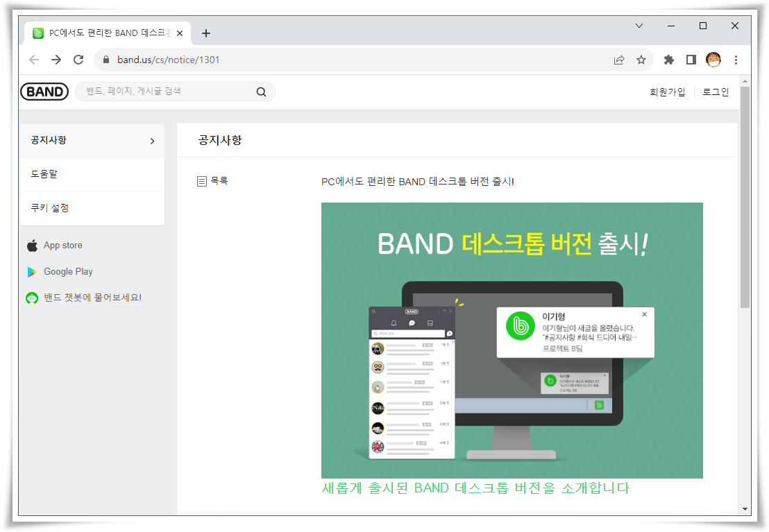The width and height of the screenshot is (769, 532).
Task: Click the padlock site info icon
Action: pyautogui.click(x=106, y=60)
